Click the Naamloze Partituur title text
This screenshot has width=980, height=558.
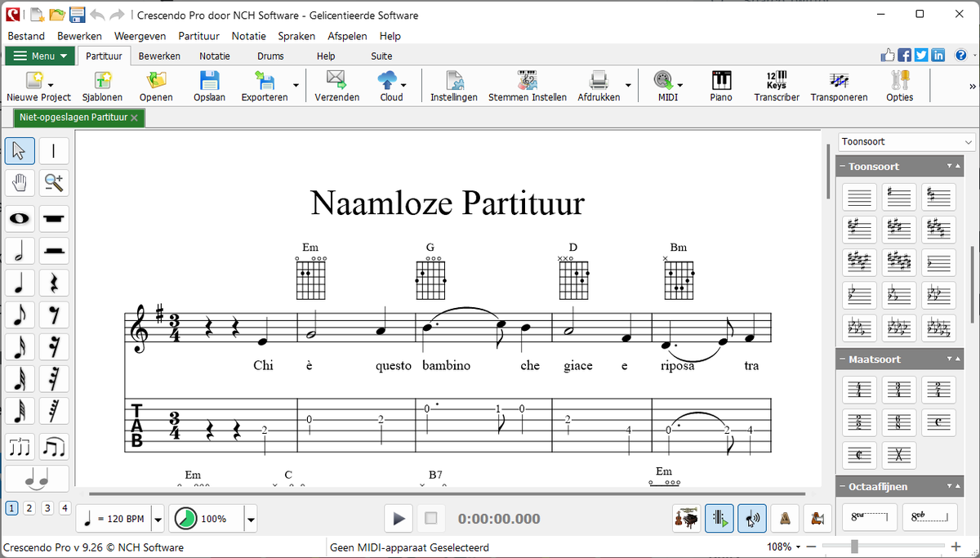448,203
